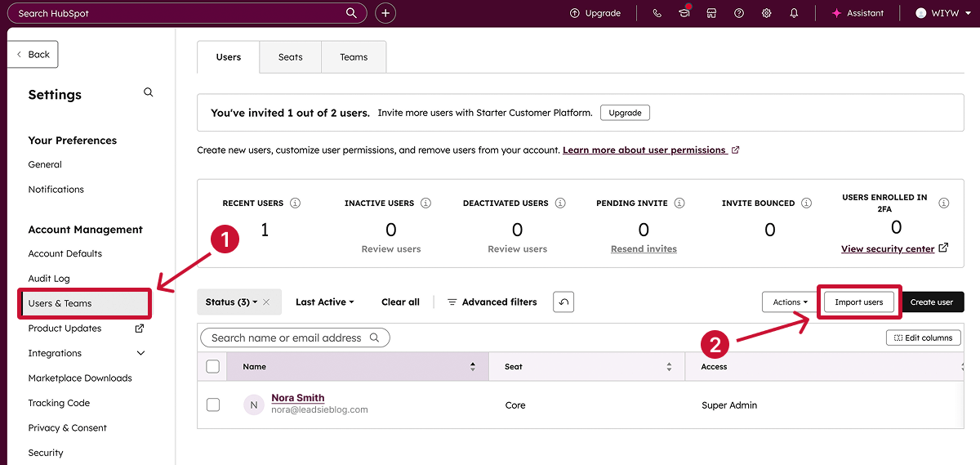The image size is (980, 465).
Task: Click the settings sidebar search icon
Action: 149,92
